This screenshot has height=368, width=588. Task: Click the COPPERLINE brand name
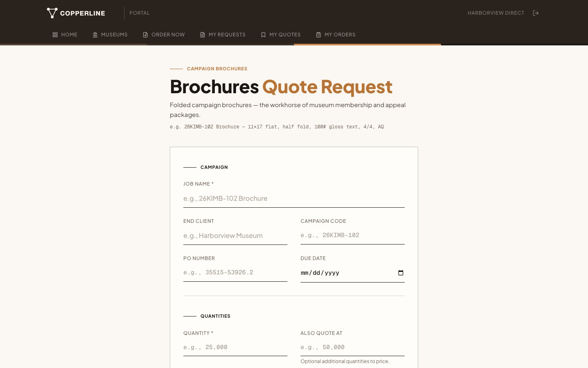82,13
